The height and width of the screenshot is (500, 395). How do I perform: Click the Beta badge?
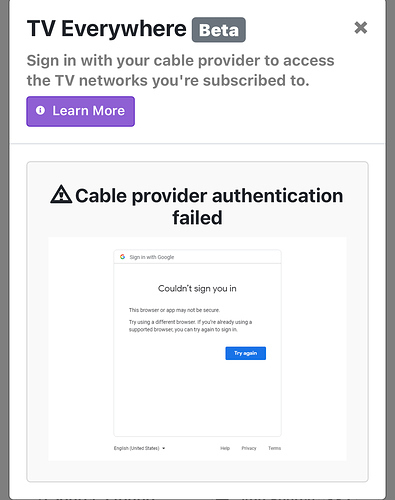(219, 30)
